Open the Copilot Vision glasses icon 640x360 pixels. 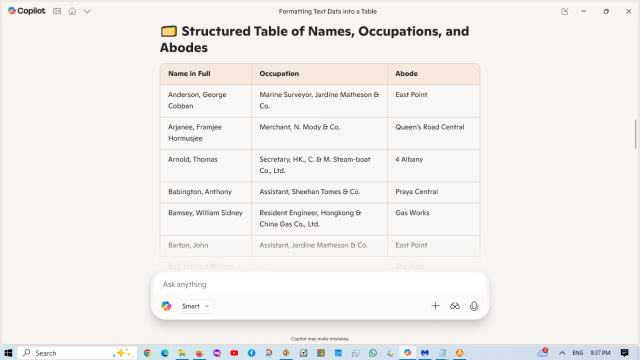(x=455, y=306)
